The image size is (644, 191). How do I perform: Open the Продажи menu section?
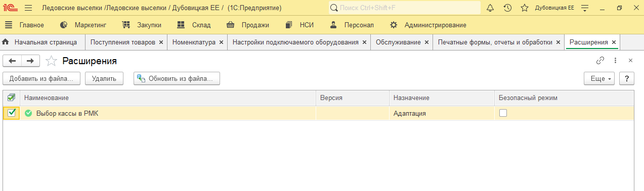[x=248, y=25]
